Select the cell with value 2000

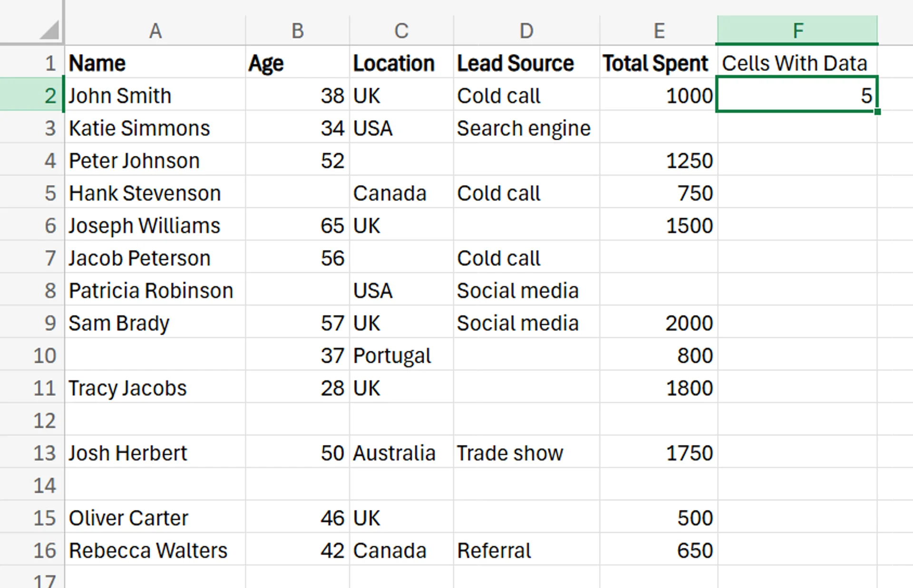click(659, 322)
